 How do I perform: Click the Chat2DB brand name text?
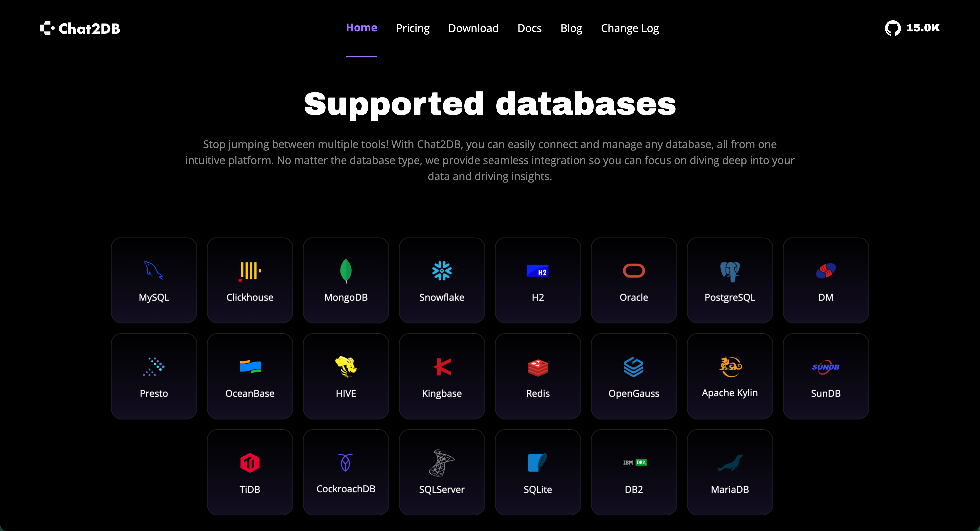[89, 29]
